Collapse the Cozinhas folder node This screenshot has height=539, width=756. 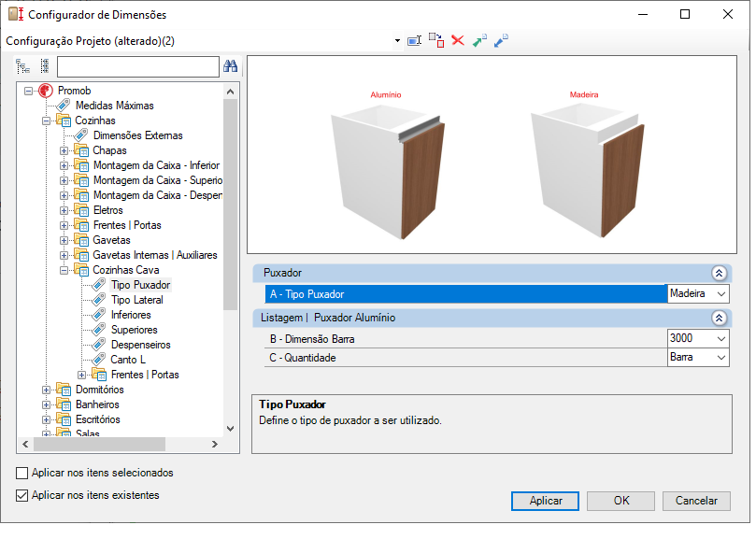pos(47,121)
